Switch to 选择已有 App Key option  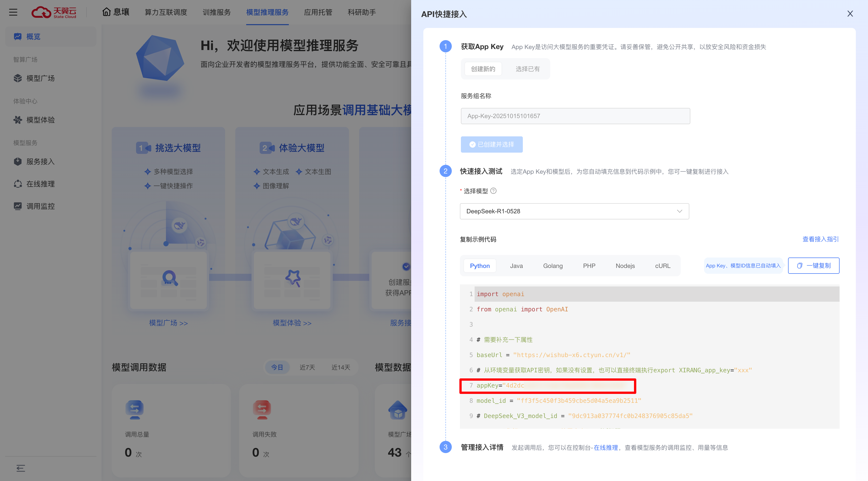click(527, 69)
